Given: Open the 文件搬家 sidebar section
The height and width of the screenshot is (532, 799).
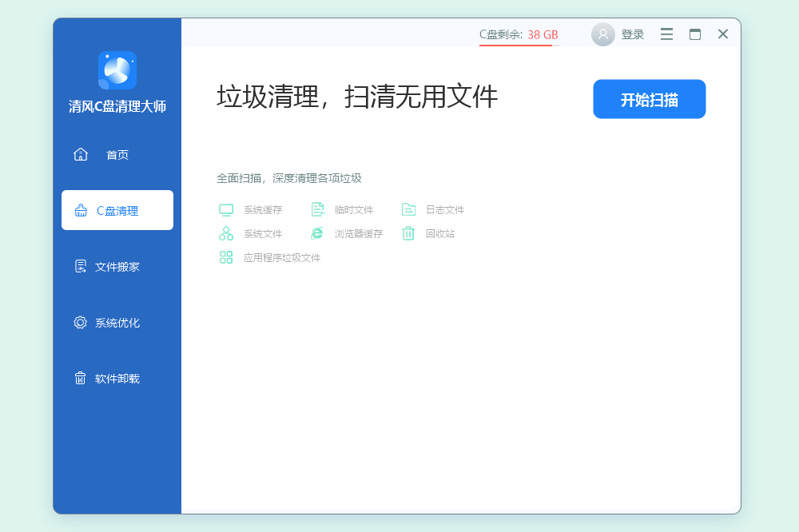Looking at the screenshot, I should (117, 266).
